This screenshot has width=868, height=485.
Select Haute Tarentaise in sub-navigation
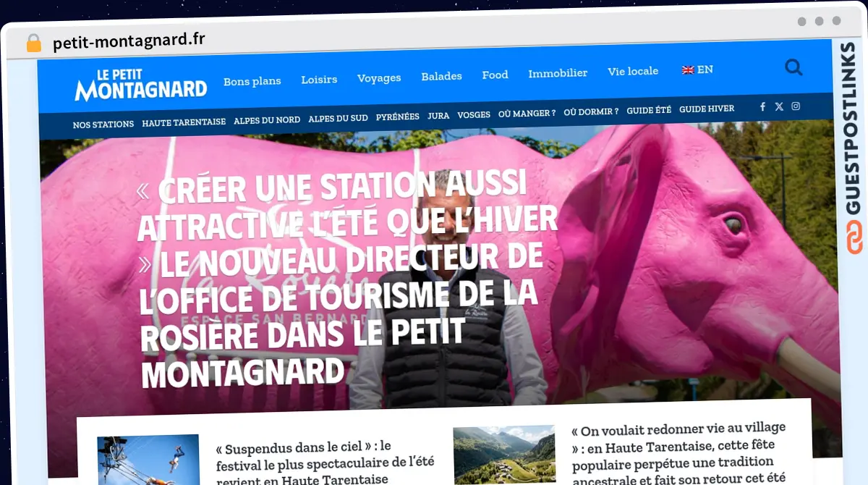coord(184,122)
